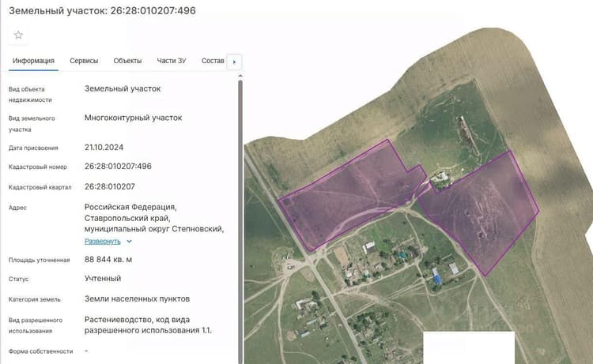
Task: Expand address with chevron beside Развернуть
Action: click(130, 242)
